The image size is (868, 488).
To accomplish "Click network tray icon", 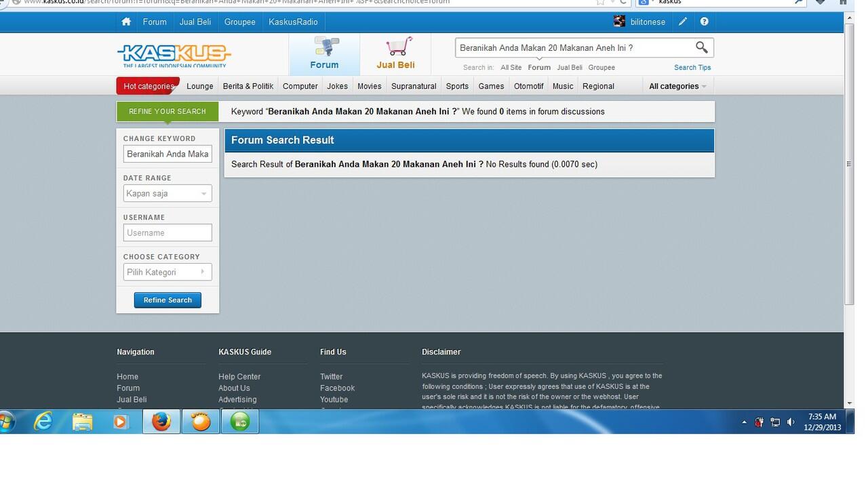I will (x=775, y=422).
